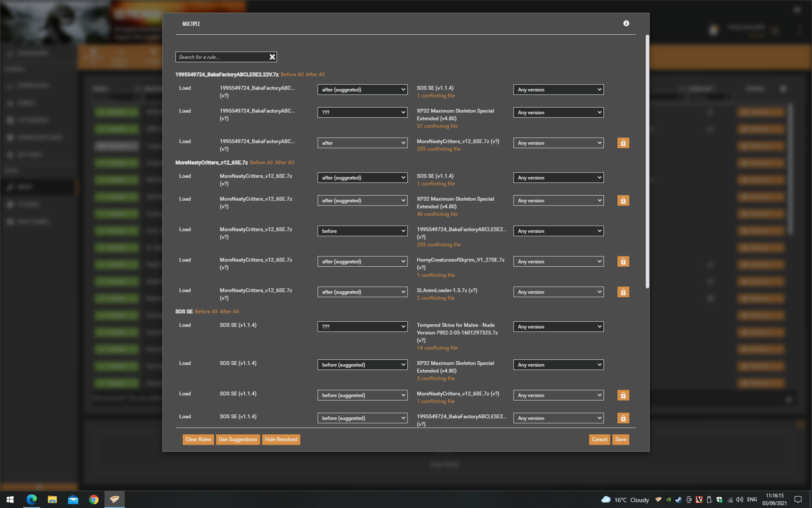Clear the rule search with X icon
Image resolution: width=812 pixels, height=508 pixels.
coord(272,57)
